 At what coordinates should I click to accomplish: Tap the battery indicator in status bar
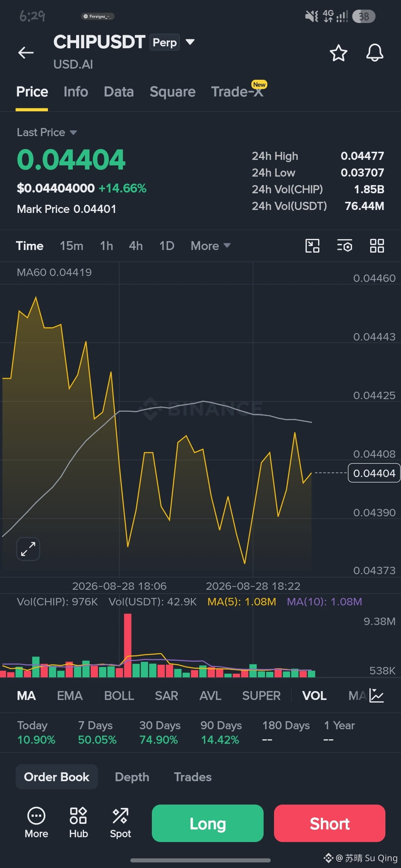363,16
